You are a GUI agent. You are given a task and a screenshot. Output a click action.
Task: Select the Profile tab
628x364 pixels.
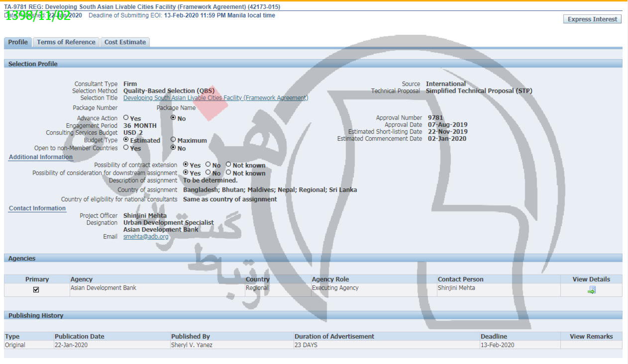18,42
